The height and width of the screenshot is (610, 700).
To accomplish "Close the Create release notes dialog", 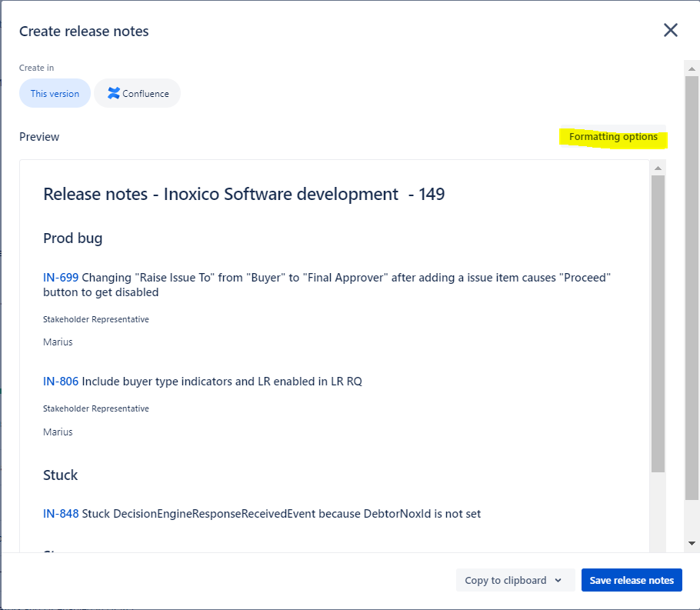I will pyautogui.click(x=671, y=30).
